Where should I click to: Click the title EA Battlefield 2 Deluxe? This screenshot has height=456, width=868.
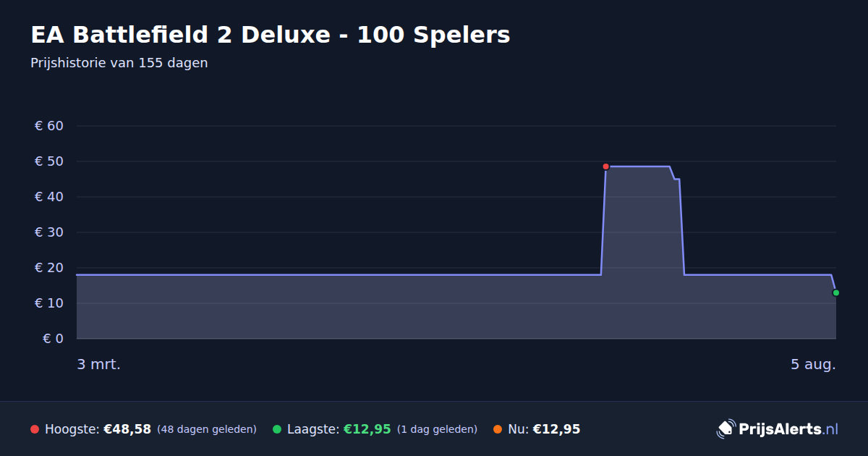coord(271,35)
